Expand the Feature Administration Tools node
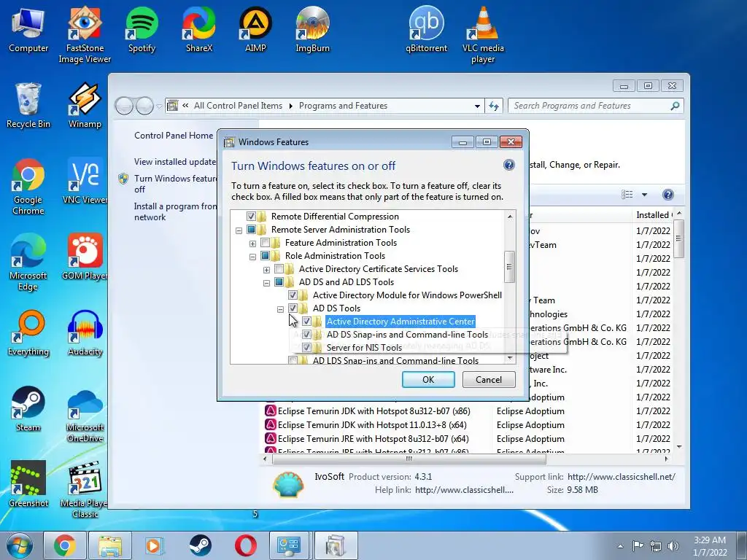The image size is (747, 560). coord(252,244)
